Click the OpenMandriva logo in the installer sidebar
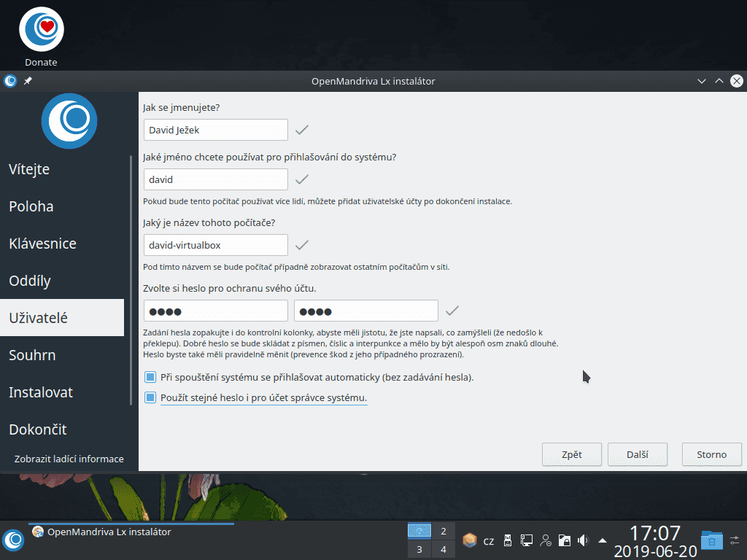Viewport: 747px width, 560px height. (69, 121)
